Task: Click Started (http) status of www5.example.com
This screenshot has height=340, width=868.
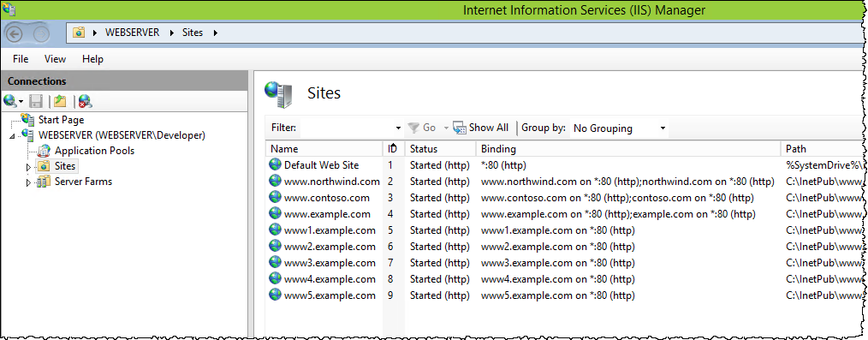Action: click(x=439, y=295)
